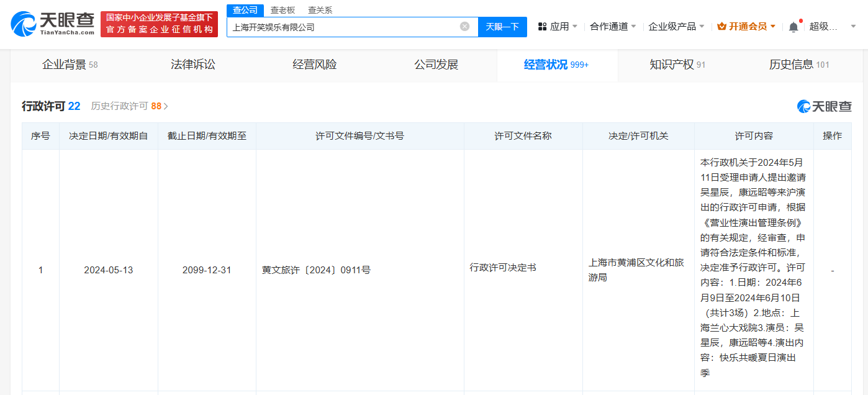
Task: Select the 经营状况 tab
Action: [556, 65]
